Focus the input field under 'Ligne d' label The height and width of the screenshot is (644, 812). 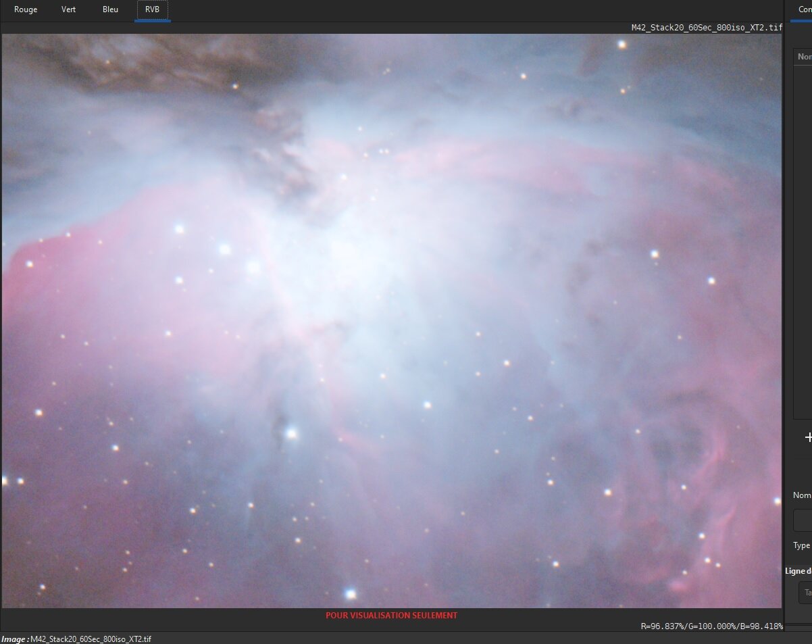coord(805,593)
